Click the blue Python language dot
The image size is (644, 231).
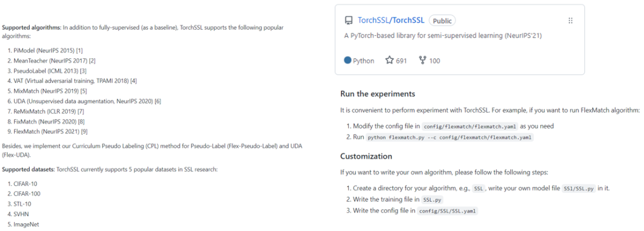pyautogui.click(x=348, y=60)
